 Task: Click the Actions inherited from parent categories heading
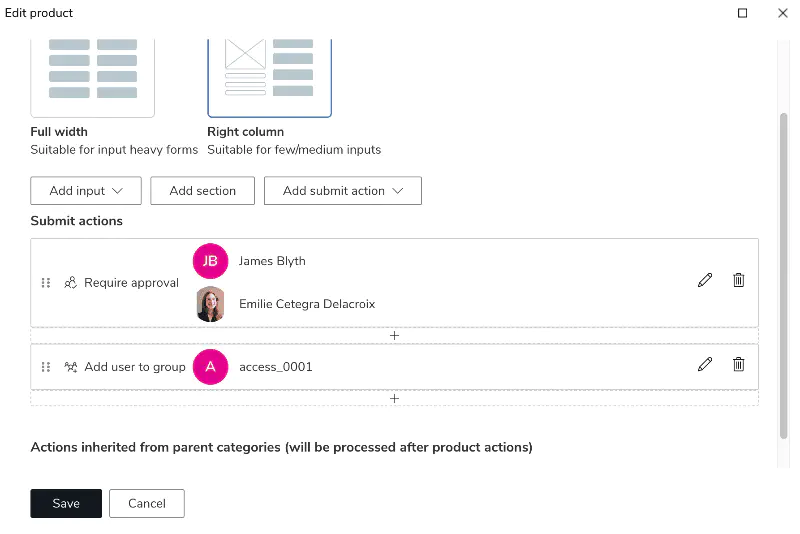click(x=281, y=447)
